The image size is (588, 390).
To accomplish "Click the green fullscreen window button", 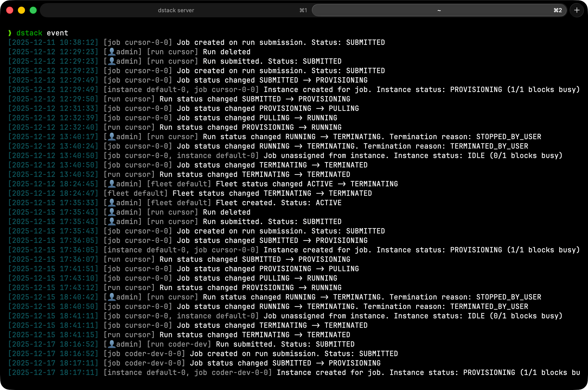I will click(x=33, y=10).
